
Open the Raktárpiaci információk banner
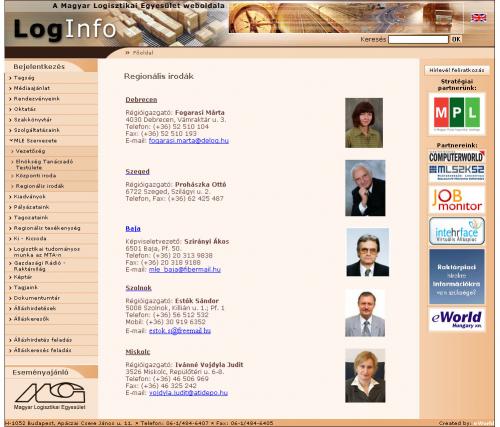pos(457,277)
